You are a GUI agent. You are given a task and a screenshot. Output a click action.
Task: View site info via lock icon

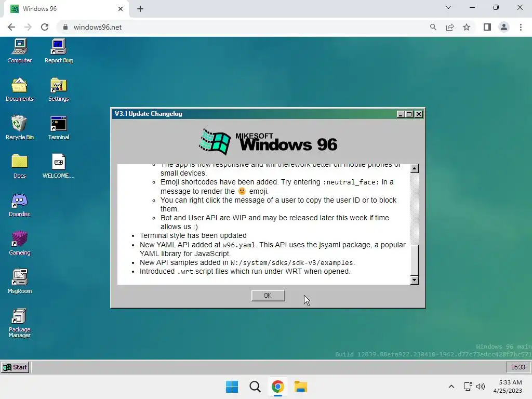[65, 27]
